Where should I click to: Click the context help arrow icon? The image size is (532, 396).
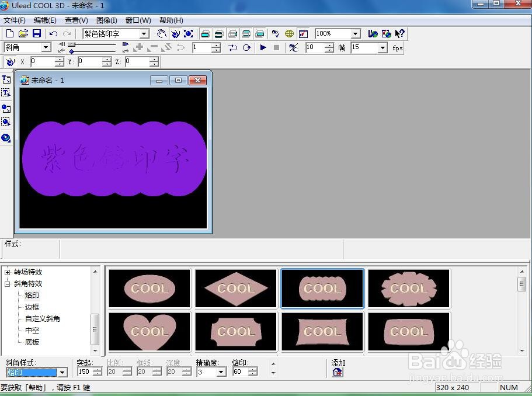pos(399,34)
